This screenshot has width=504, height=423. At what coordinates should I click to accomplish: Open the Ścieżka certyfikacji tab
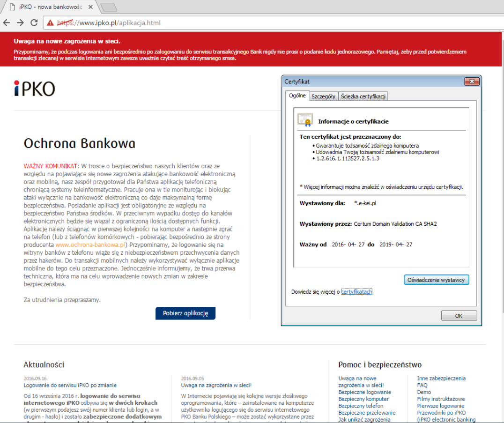pyautogui.click(x=363, y=96)
